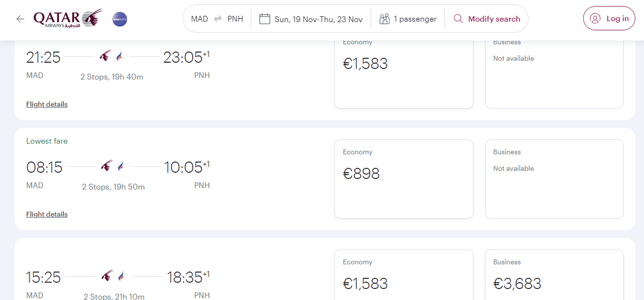Screen dimensions: 644x300
Task: Open Flight details for the 21:25 departure
Action: pos(47,105)
